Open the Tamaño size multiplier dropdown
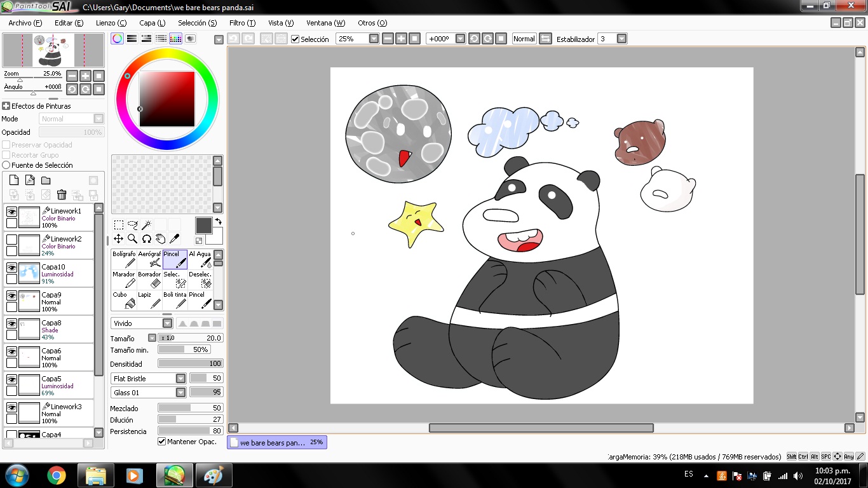The width and height of the screenshot is (868, 488). (152, 338)
